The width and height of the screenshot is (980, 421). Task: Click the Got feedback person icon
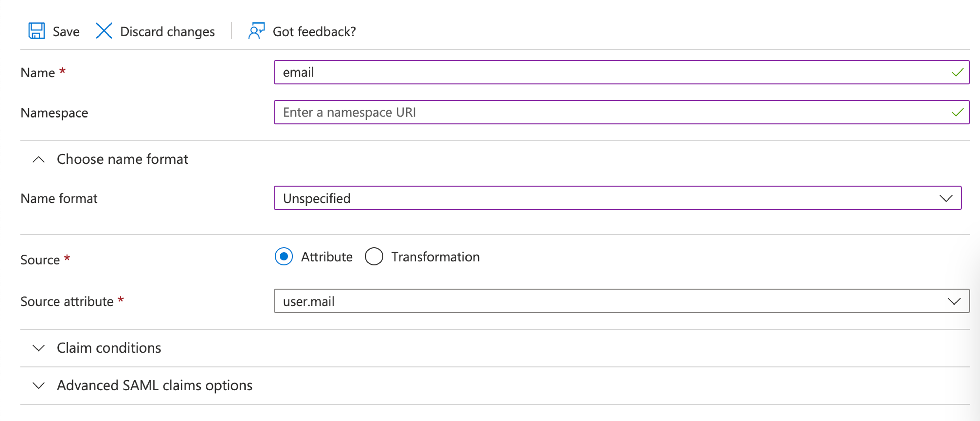(256, 31)
